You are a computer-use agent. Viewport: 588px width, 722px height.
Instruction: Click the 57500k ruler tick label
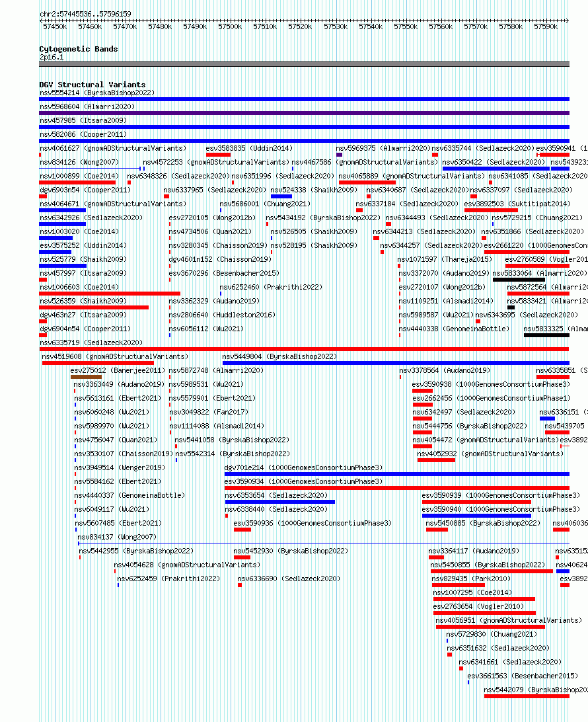tap(230, 26)
